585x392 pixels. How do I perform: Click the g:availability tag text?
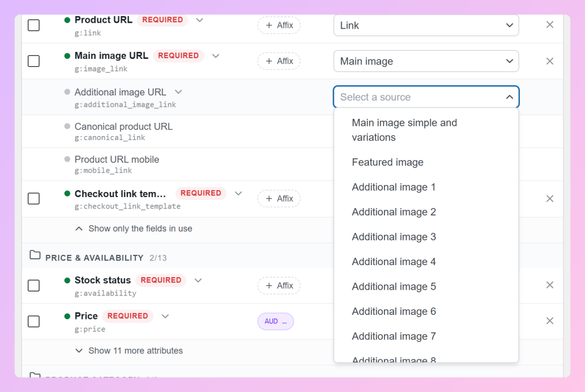pos(105,293)
